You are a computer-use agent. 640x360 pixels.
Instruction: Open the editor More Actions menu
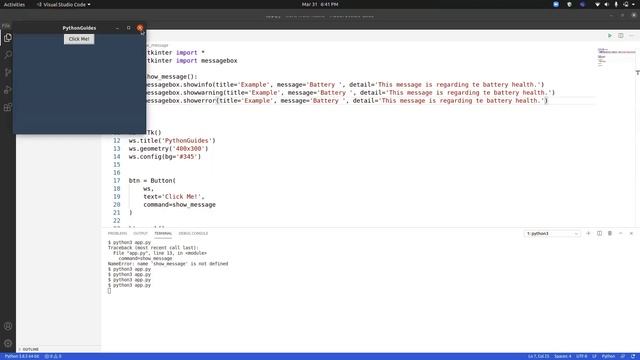click(631, 36)
